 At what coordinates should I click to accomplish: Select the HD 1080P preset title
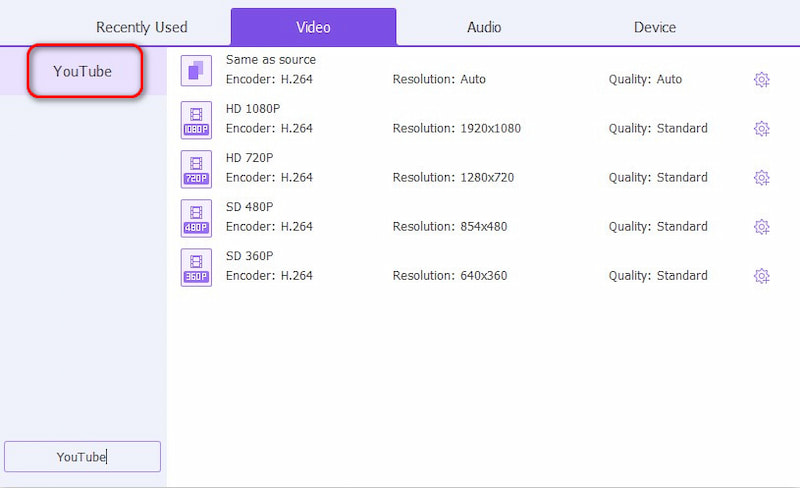click(253, 109)
